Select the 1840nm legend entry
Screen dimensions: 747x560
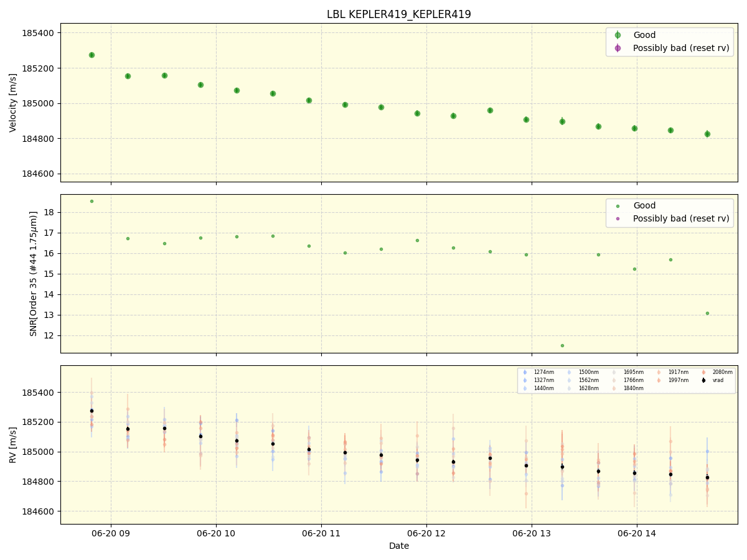(x=633, y=388)
